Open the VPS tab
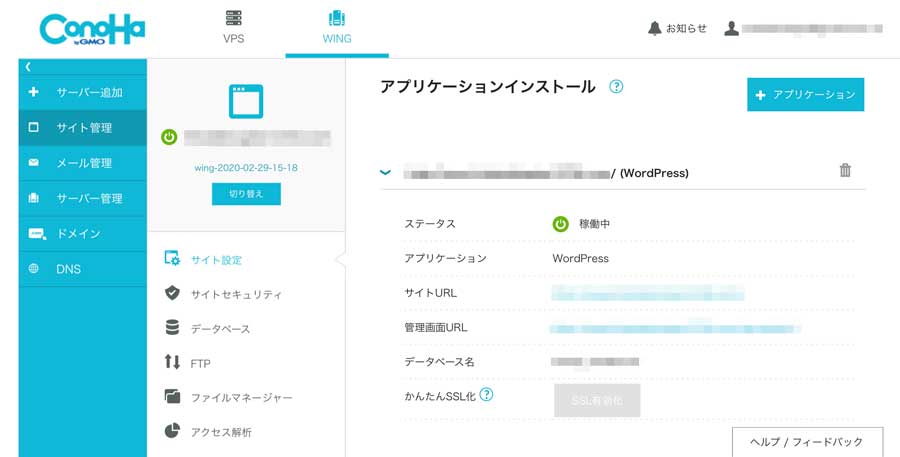The height and width of the screenshot is (457, 900). (234, 28)
